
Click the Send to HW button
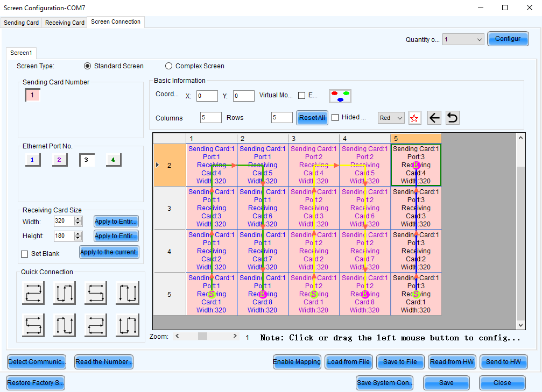tap(504, 362)
